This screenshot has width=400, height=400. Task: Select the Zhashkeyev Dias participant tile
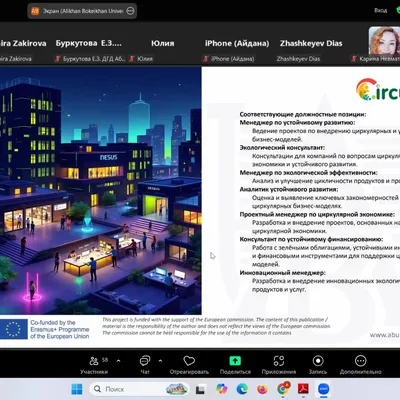pyautogui.click(x=311, y=43)
